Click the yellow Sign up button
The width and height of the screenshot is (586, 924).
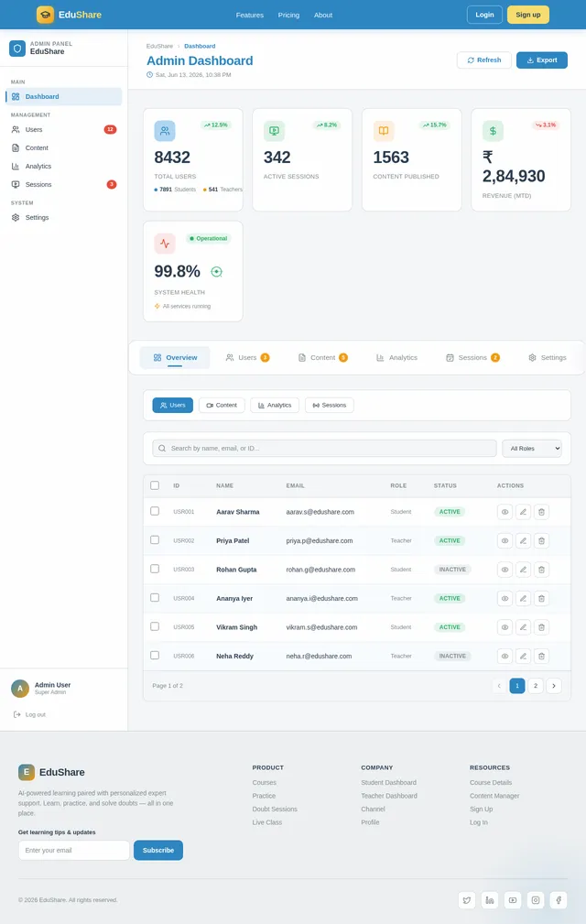click(x=528, y=15)
